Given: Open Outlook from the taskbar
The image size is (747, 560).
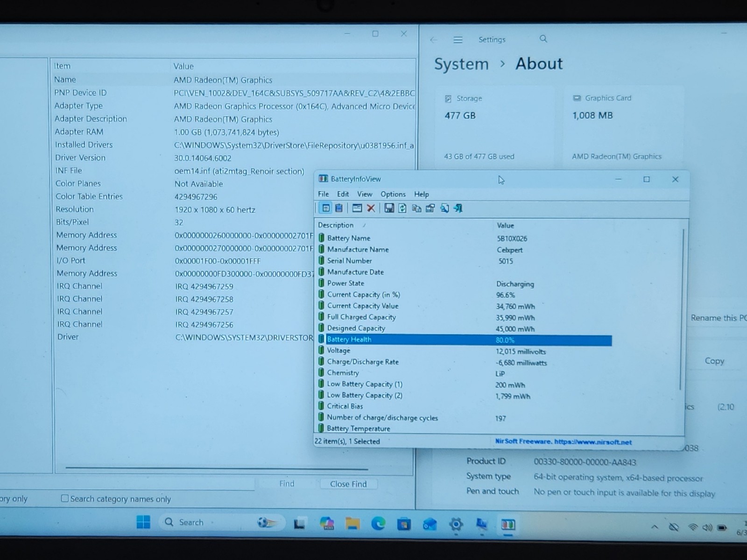Looking at the screenshot, I should click(x=430, y=524).
